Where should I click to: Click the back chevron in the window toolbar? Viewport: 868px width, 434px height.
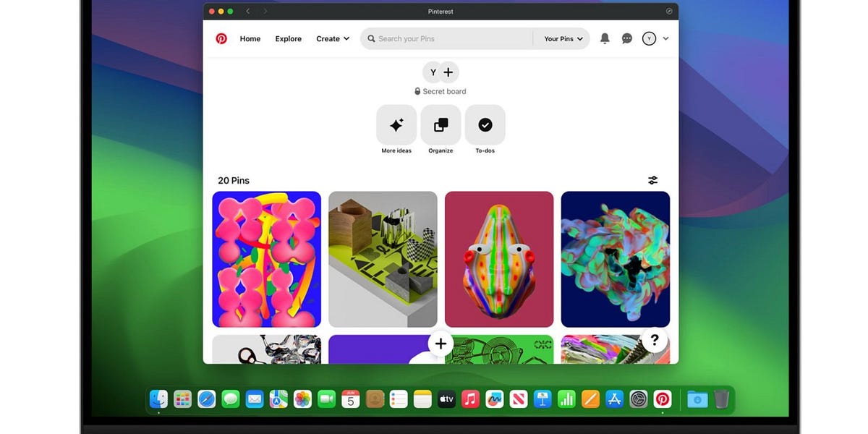(248, 11)
